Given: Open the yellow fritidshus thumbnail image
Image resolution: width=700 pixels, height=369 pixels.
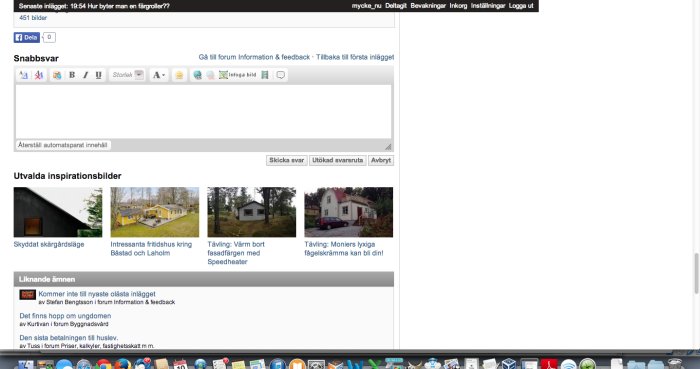Looking at the screenshot, I should (x=155, y=212).
